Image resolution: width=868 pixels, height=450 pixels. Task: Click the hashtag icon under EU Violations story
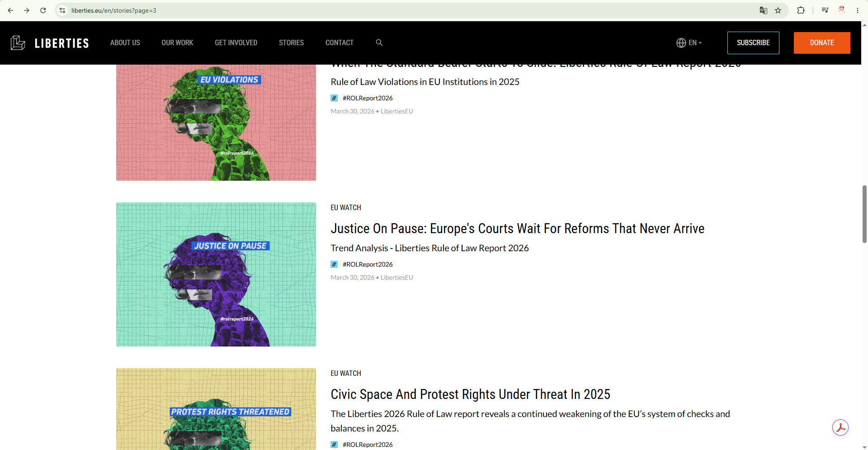tap(334, 98)
